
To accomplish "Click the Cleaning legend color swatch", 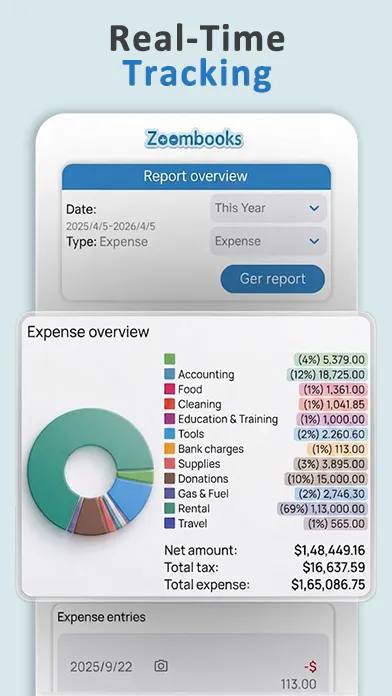I will coord(170,404).
